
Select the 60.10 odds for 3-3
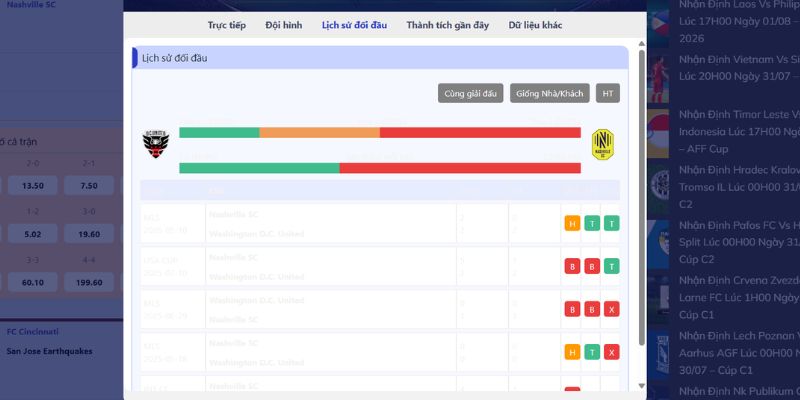pos(33,282)
